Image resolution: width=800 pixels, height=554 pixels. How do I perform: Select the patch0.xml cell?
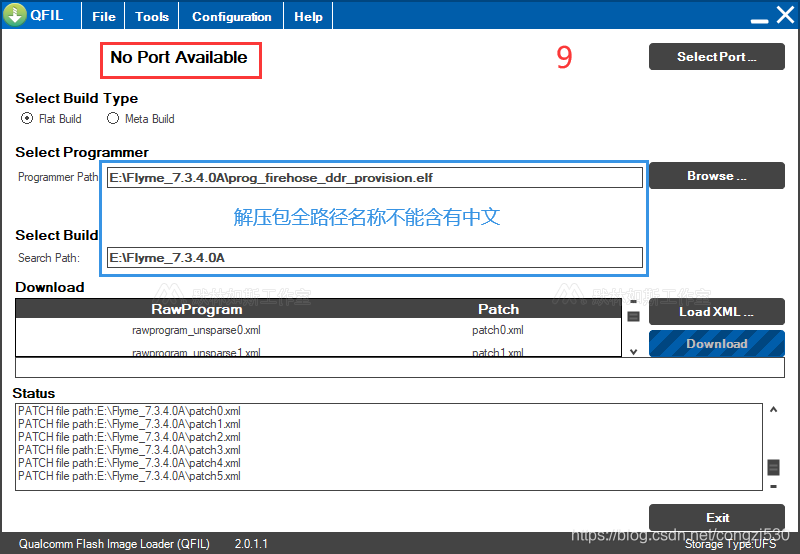coord(497,330)
